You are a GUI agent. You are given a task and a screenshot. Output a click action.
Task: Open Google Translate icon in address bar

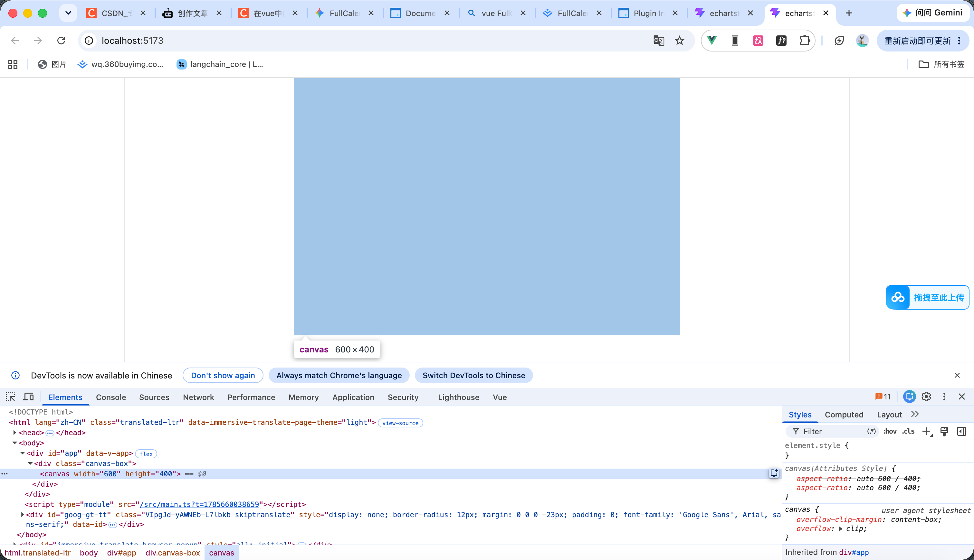[x=659, y=41]
